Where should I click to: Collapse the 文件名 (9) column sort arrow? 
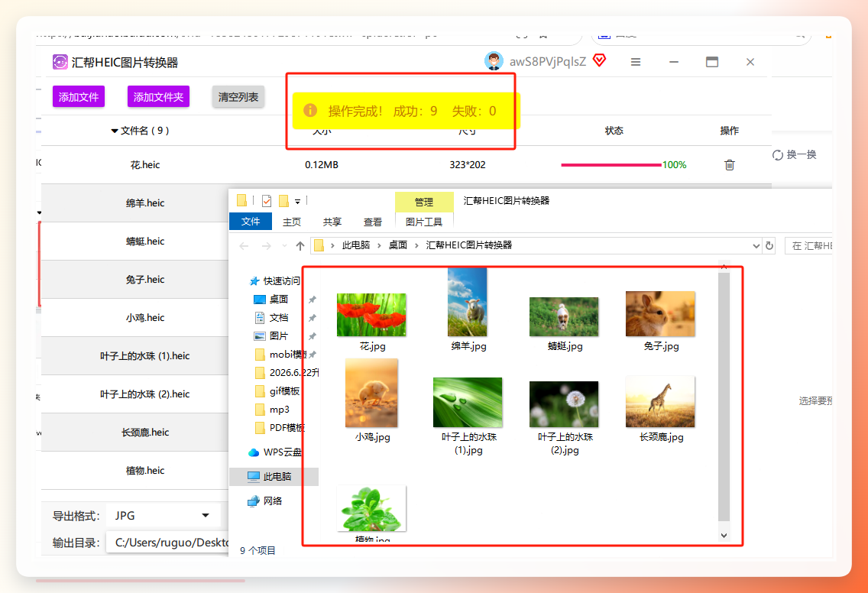click(x=115, y=131)
